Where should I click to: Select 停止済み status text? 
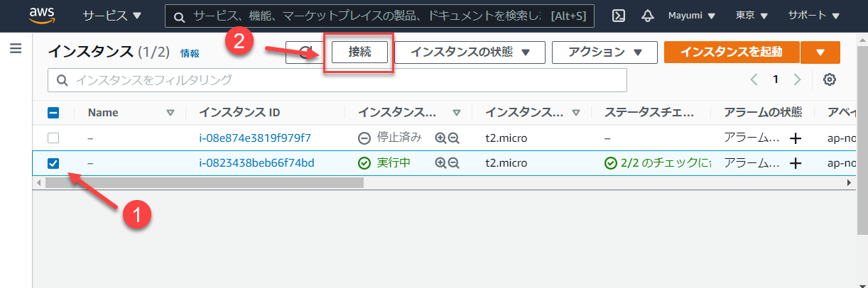pos(399,138)
